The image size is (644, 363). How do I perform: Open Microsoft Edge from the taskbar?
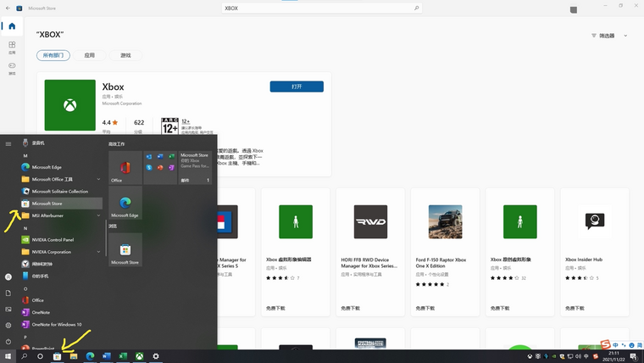90,356
